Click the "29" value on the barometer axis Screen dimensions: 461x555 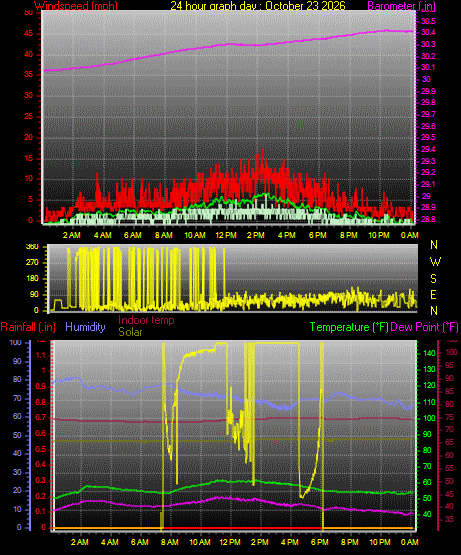(x=426, y=196)
